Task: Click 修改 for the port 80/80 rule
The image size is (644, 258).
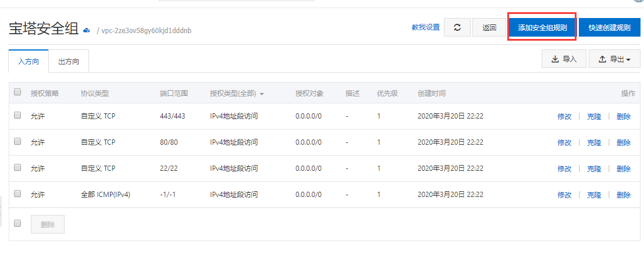Action: click(x=564, y=142)
